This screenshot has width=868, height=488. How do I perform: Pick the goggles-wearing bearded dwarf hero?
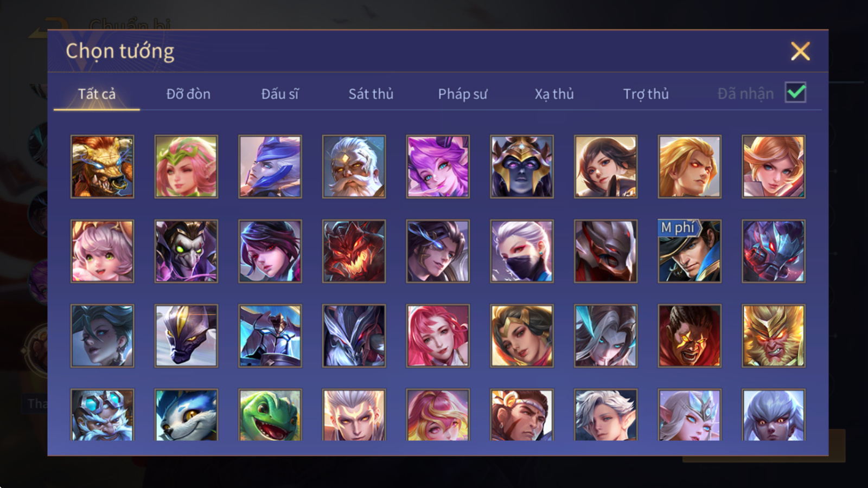point(102,414)
